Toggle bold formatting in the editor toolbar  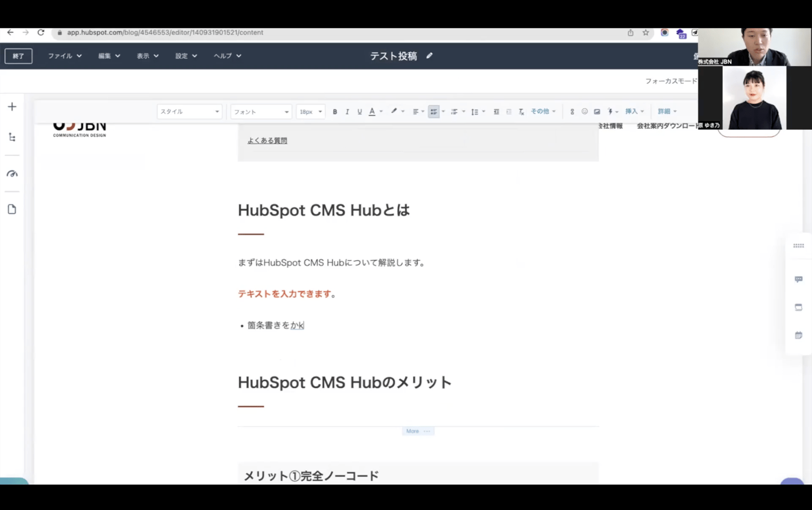coord(335,112)
